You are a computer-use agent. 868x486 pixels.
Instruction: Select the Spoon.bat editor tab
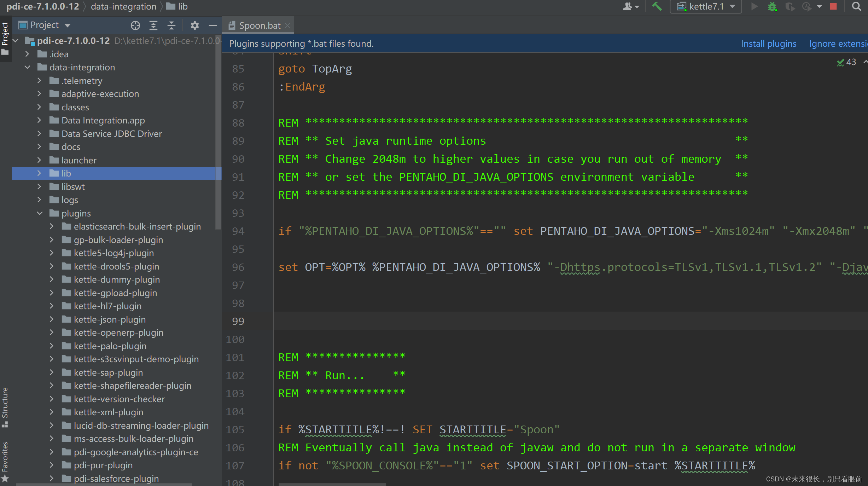259,25
